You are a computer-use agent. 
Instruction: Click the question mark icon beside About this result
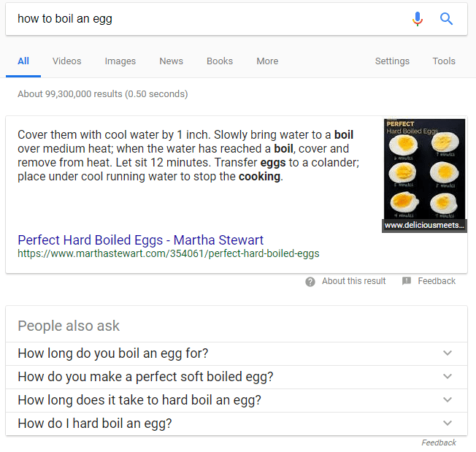(x=310, y=281)
